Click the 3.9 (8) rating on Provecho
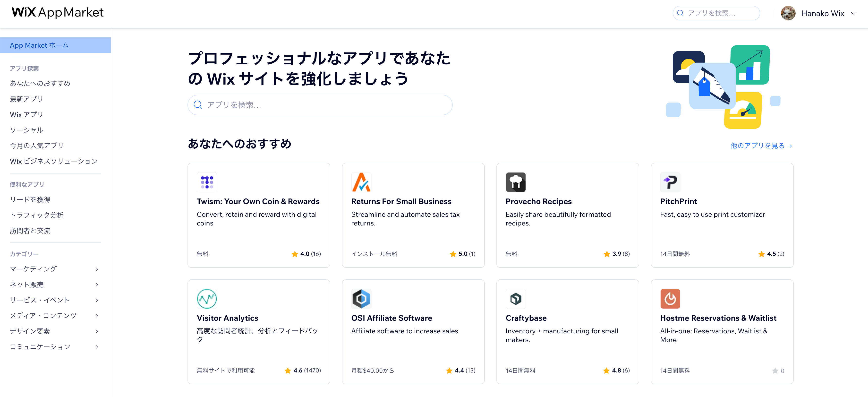 point(617,254)
